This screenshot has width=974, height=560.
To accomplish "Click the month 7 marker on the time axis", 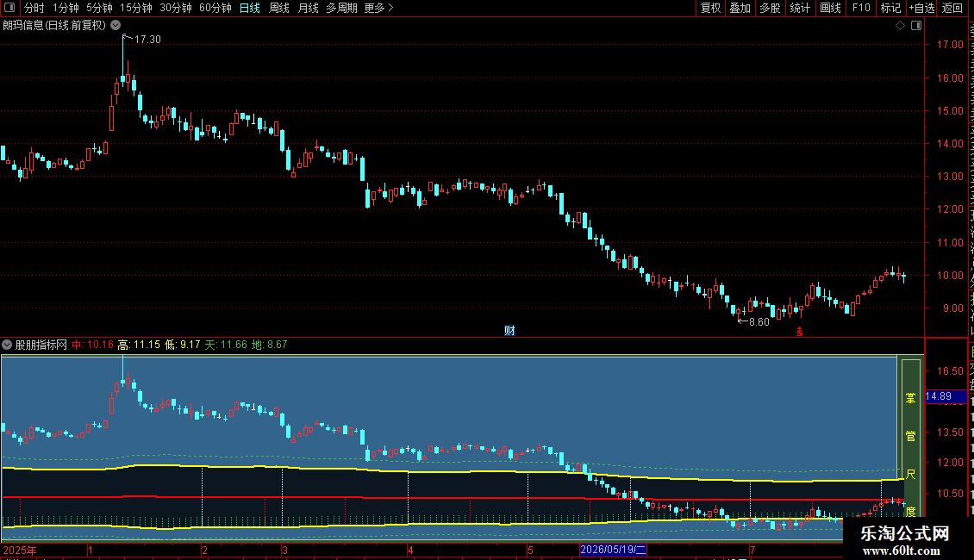I will pos(752,550).
